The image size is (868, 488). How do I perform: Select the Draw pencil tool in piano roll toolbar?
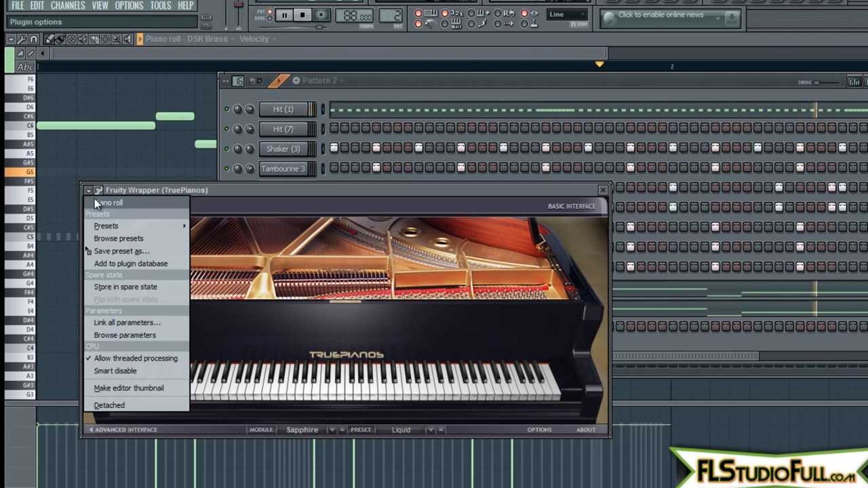[50, 39]
